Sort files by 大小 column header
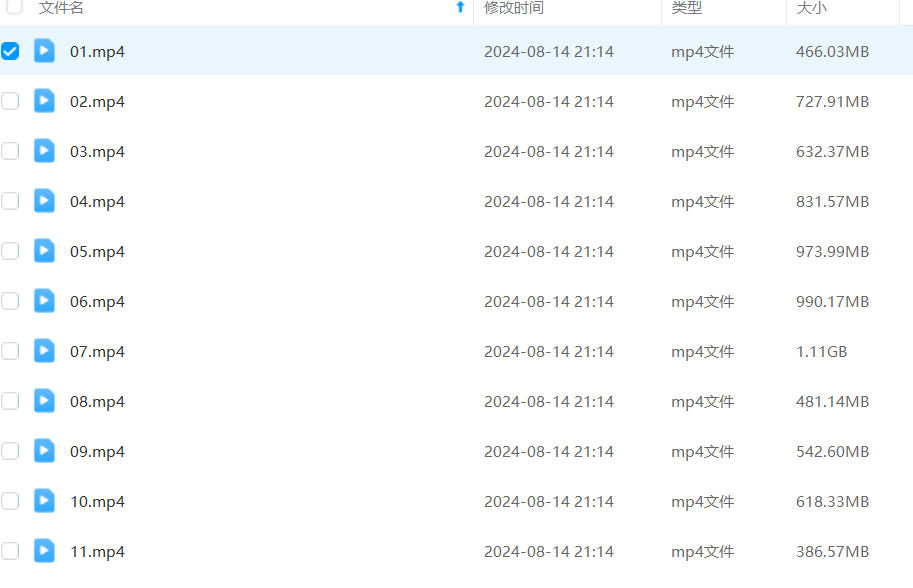Viewport: 913px width, 588px height. (x=811, y=8)
